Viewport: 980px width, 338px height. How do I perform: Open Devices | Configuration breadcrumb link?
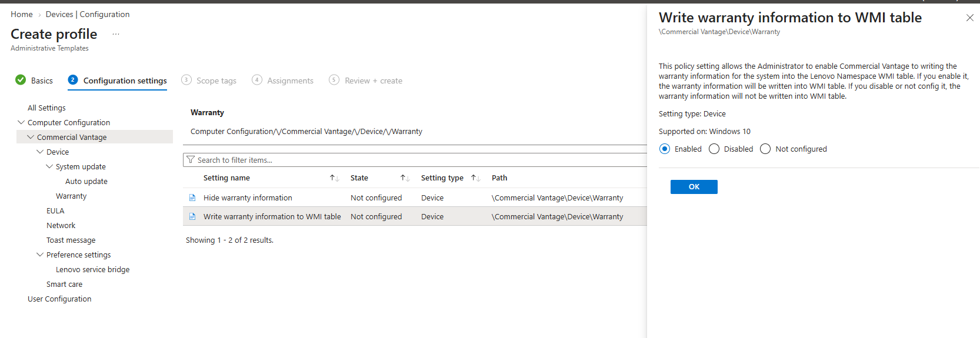(88, 14)
